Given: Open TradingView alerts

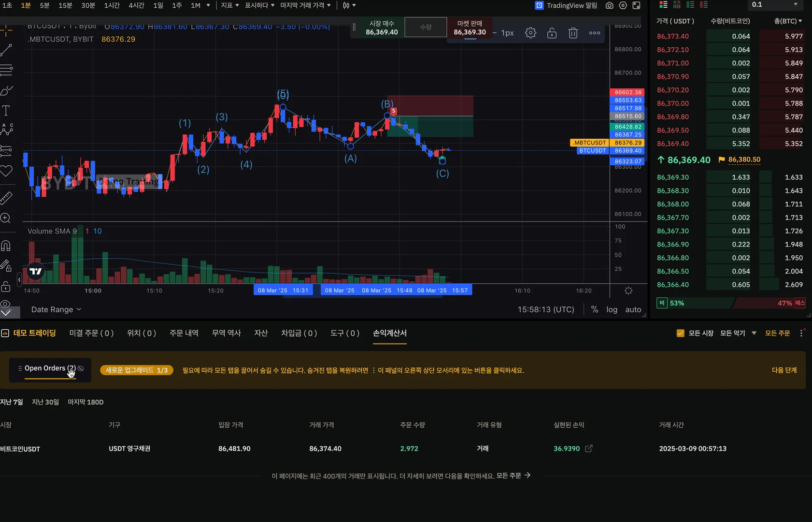Looking at the screenshot, I should 566,5.
